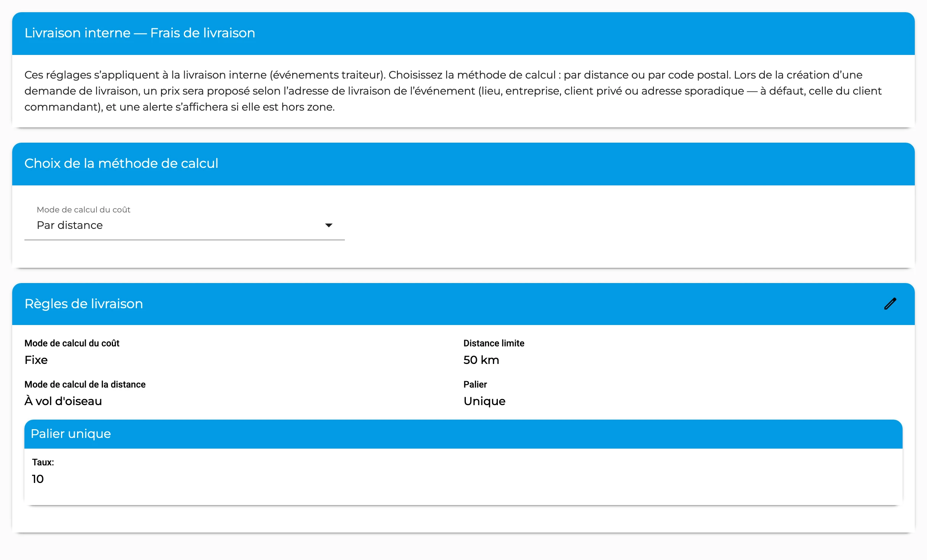Screen dimensions: 927x560
Task: Click the '50 km' distance limit value
Action: [x=481, y=360]
